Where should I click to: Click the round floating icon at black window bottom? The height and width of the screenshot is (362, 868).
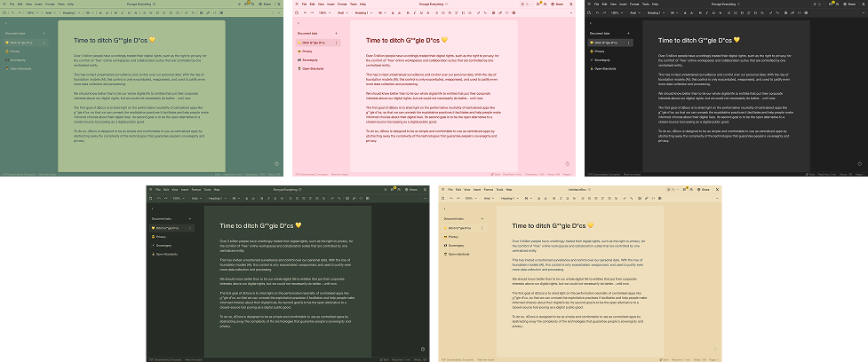coord(860,163)
